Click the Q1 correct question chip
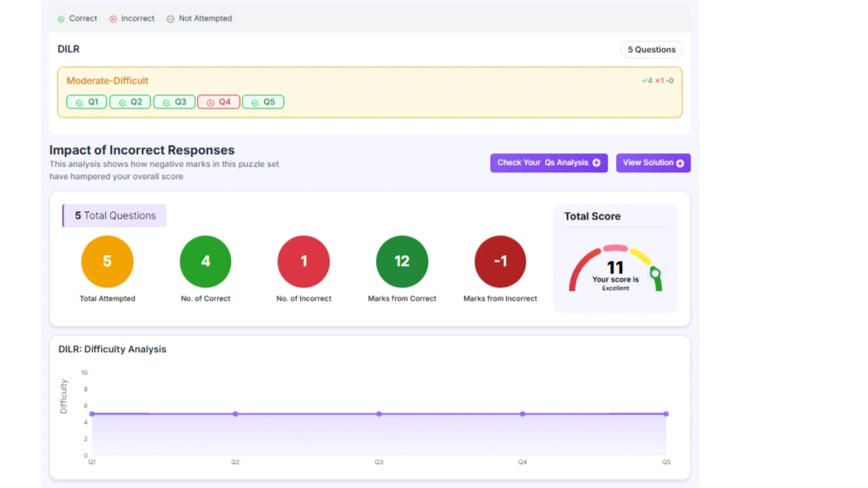 coord(86,102)
